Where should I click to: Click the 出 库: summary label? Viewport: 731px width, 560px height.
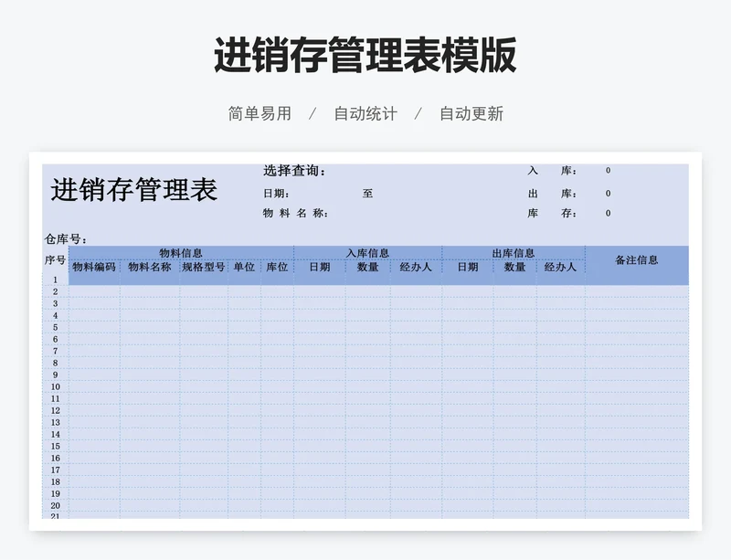(553, 194)
